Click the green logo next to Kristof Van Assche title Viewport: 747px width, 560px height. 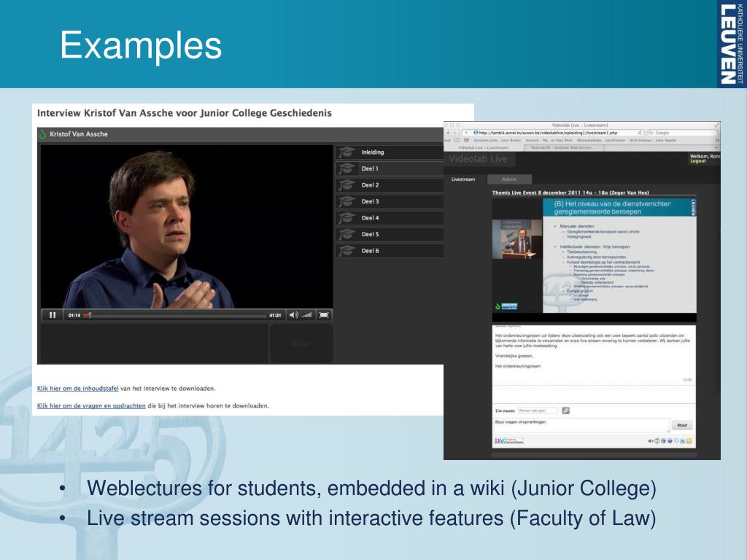pos(42,134)
